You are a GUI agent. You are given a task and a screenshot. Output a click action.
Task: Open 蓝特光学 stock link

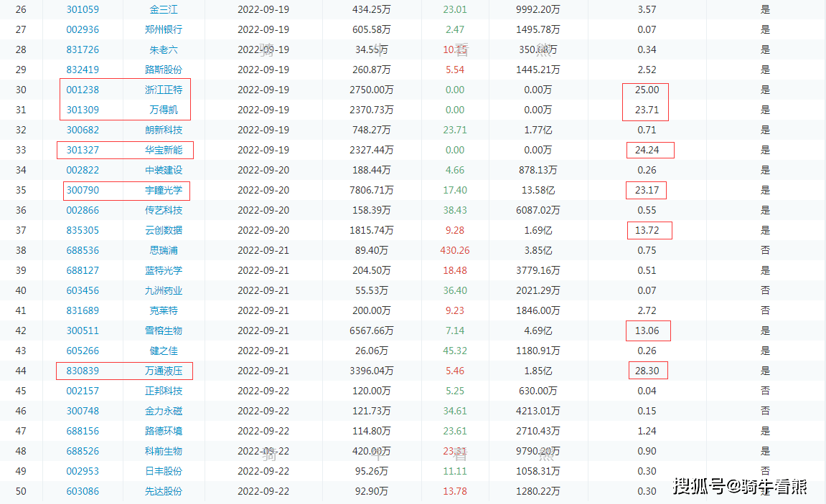(x=164, y=270)
